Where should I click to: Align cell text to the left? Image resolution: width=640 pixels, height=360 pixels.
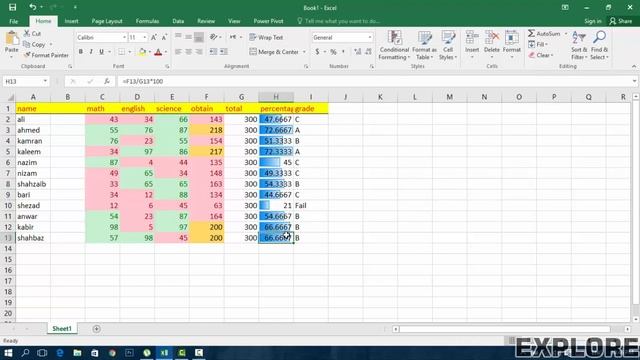tap(178, 52)
